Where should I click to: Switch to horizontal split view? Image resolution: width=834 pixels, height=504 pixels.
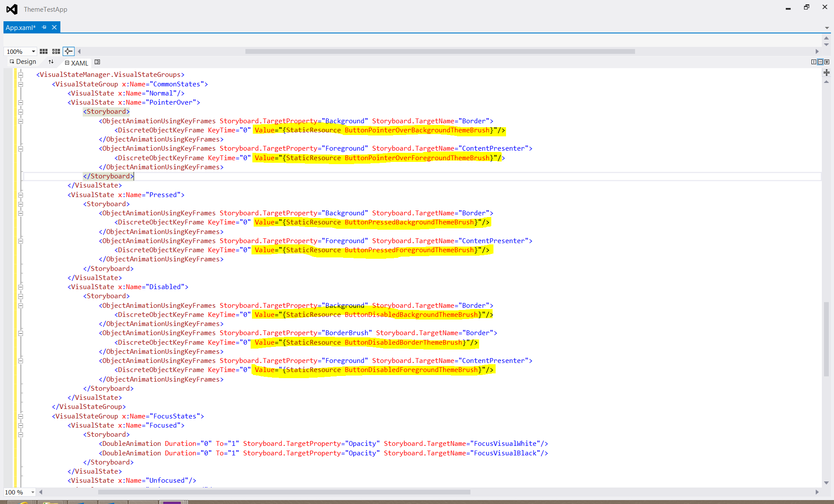[820, 62]
